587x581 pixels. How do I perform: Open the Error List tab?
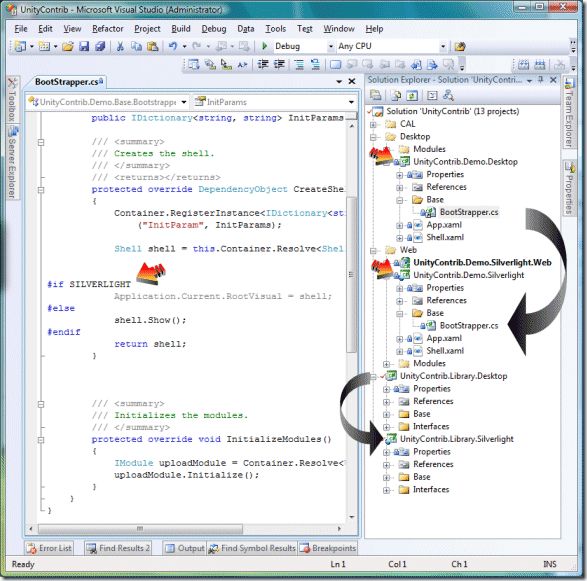point(49,548)
